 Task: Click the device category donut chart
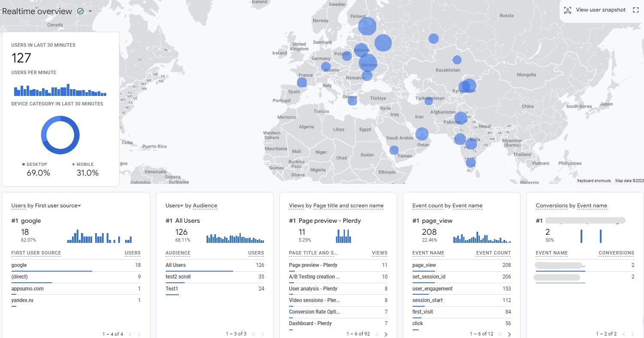click(60, 135)
